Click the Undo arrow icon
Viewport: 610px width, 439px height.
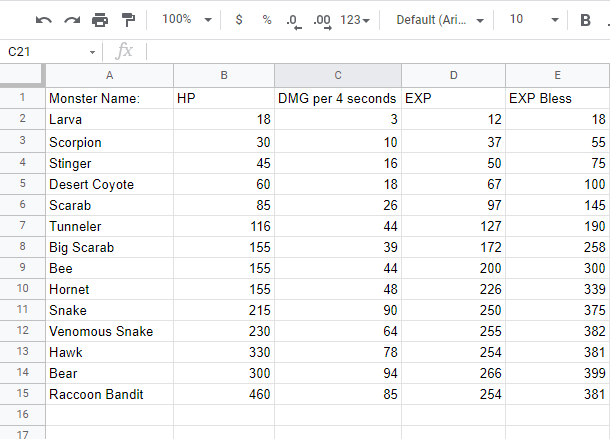(x=44, y=19)
